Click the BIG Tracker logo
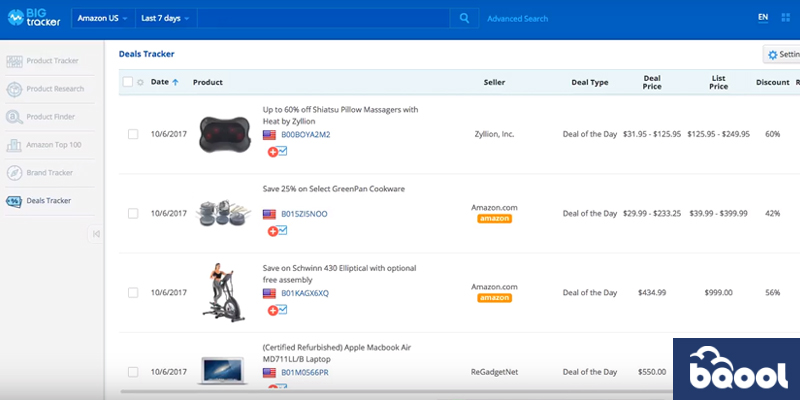The image size is (800, 400). pos(34,18)
